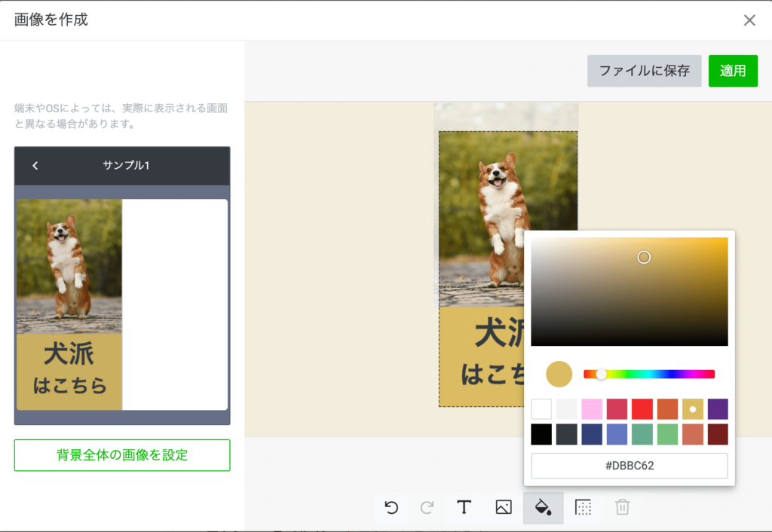
Task: Toggle the paint bucket fill tool
Action: [x=543, y=507]
